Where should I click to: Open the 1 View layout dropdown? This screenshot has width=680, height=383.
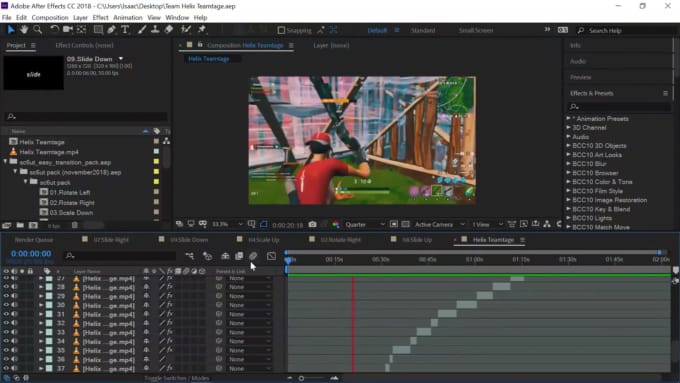click(487, 224)
